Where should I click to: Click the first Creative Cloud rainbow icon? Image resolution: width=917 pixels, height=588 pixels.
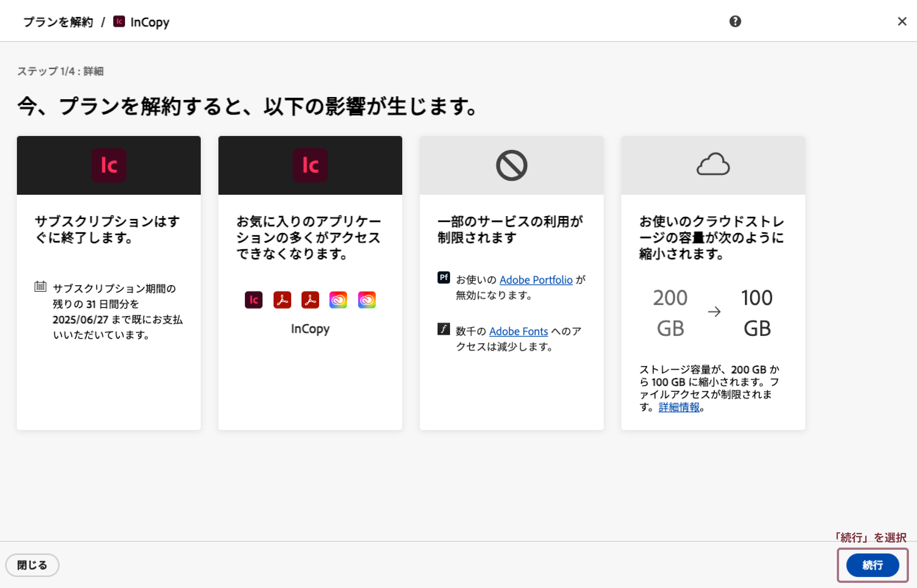pyautogui.click(x=338, y=300)
